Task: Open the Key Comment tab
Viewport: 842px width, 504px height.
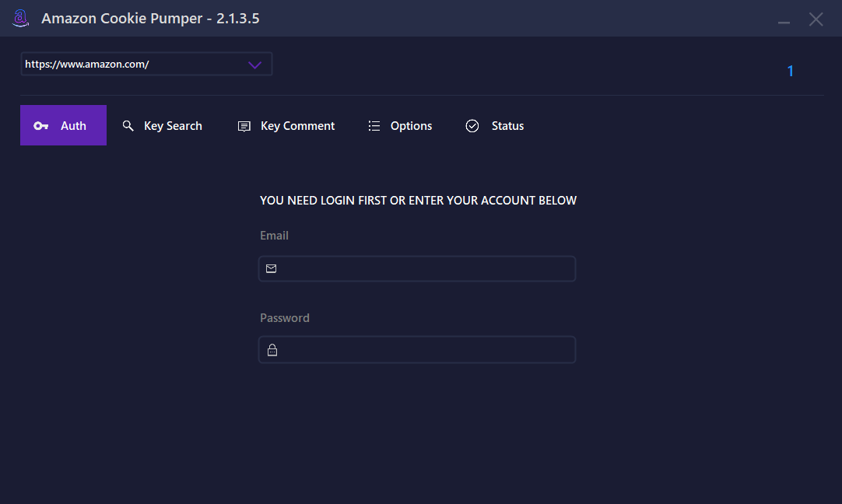Action: click(286, 125)
